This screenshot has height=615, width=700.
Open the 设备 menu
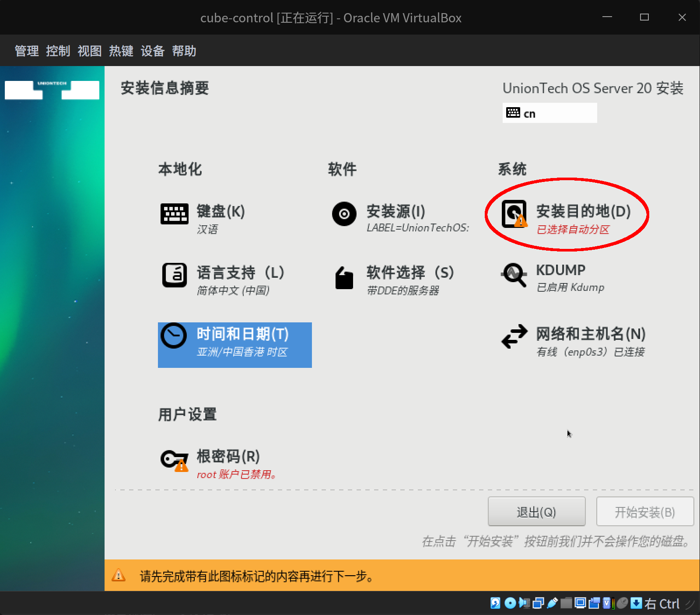tap(152, 51)
